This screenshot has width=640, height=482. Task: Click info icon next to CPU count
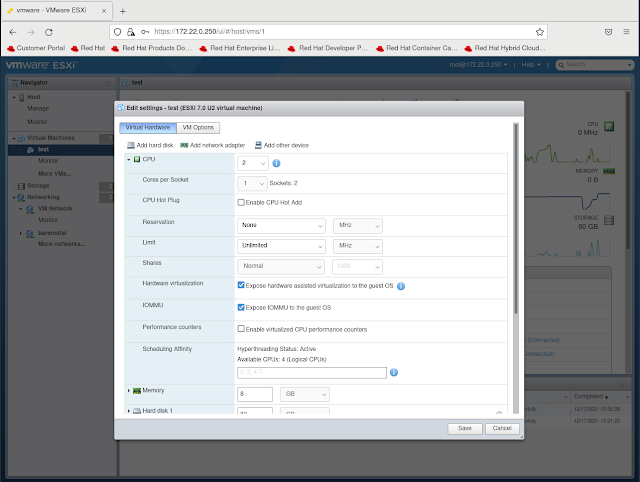(x=276, y=163)
